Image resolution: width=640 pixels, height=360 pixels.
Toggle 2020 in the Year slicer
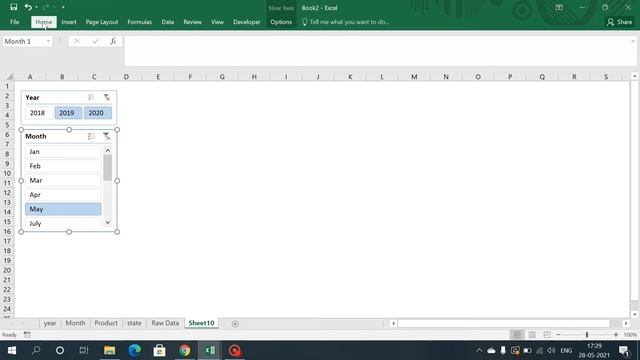point(98,113)
